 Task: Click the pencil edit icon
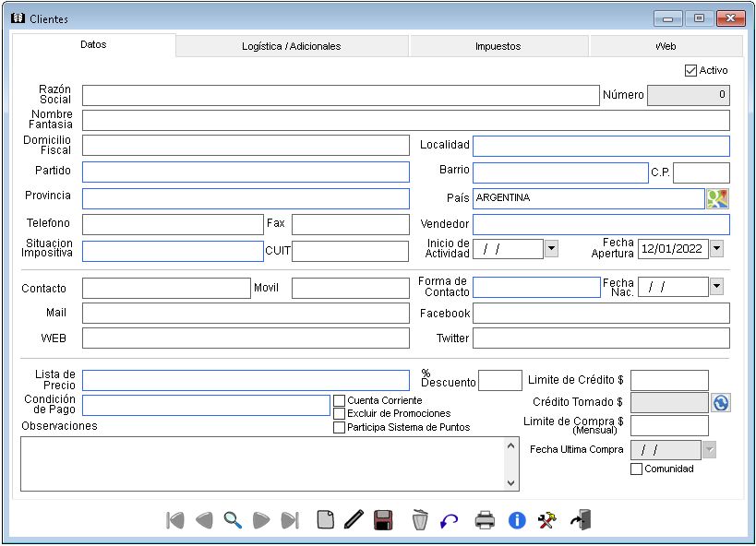(x=354, y=520)
